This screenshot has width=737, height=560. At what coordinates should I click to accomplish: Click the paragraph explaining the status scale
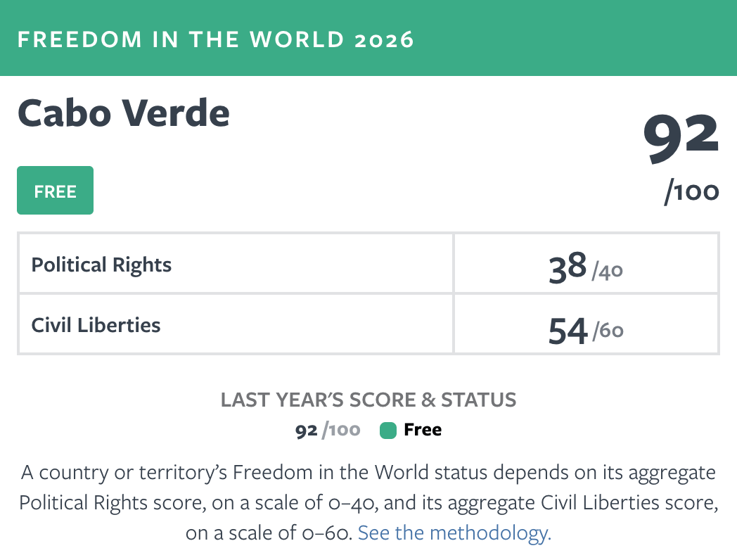pos(368,502)
